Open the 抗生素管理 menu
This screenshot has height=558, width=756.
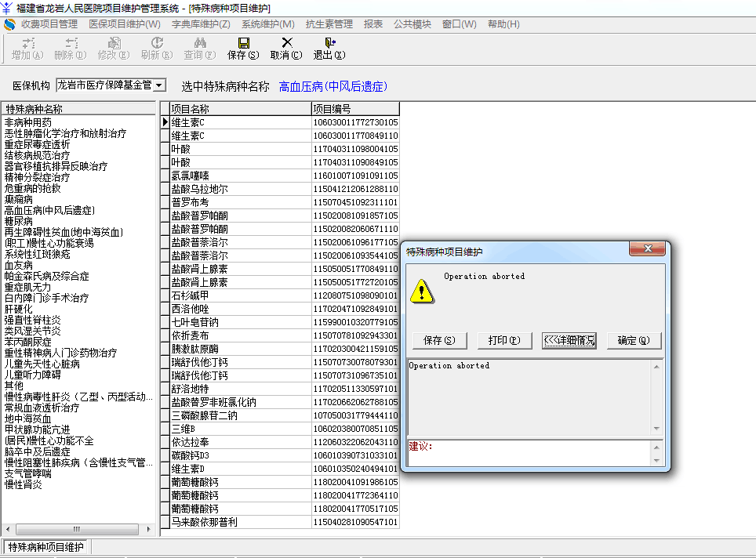coord(329,24)
